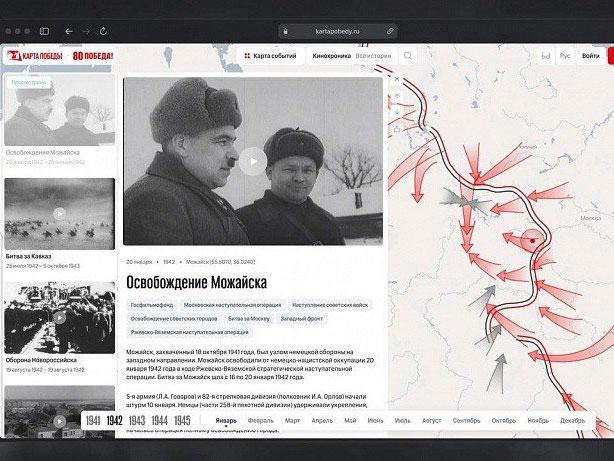Select Наступление советских войск tag

click(330, 305)
